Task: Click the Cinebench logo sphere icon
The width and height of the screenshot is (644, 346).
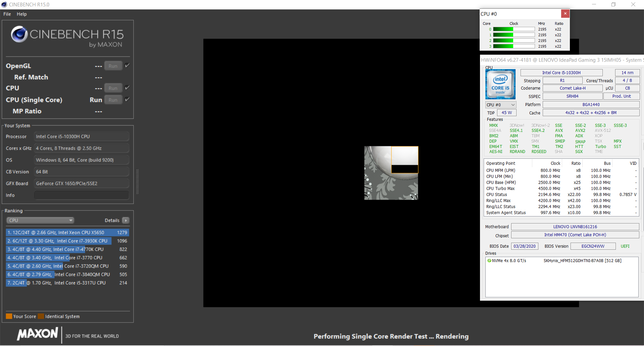Action: click(x=19, y=34)
